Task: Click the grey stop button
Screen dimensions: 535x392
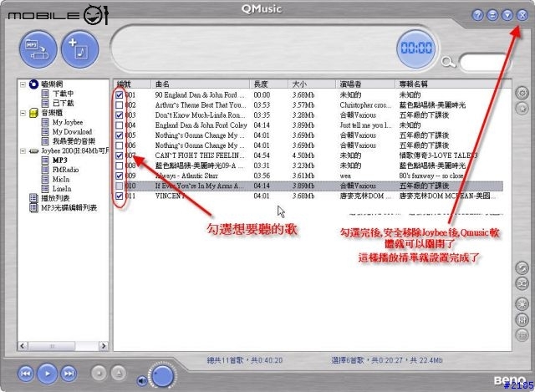Action: coord(99,373)
